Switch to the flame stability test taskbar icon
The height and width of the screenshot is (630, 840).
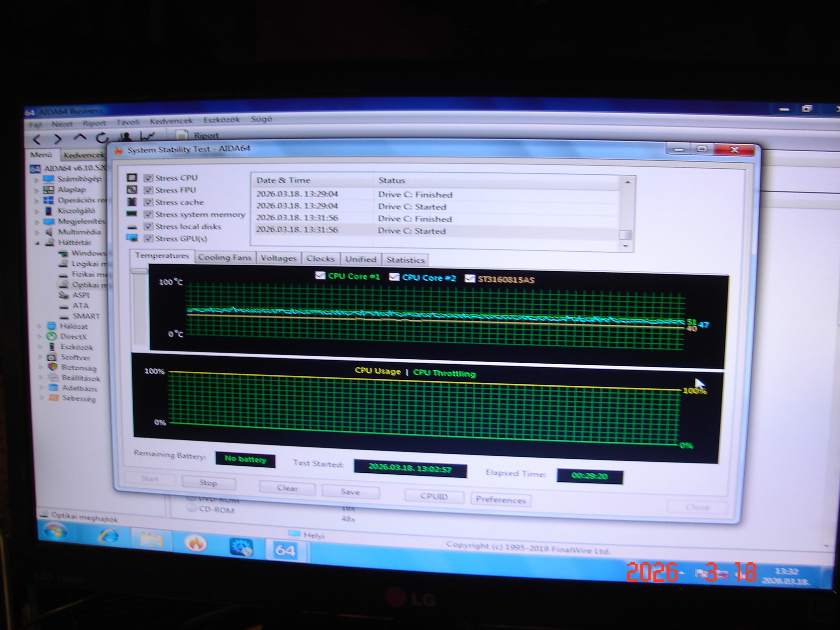(195, 543)
